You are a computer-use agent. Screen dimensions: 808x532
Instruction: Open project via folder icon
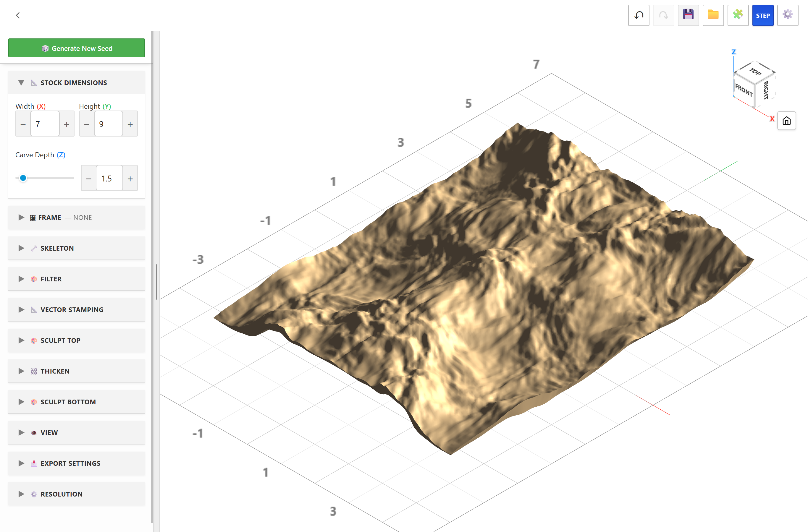[713, 15]
